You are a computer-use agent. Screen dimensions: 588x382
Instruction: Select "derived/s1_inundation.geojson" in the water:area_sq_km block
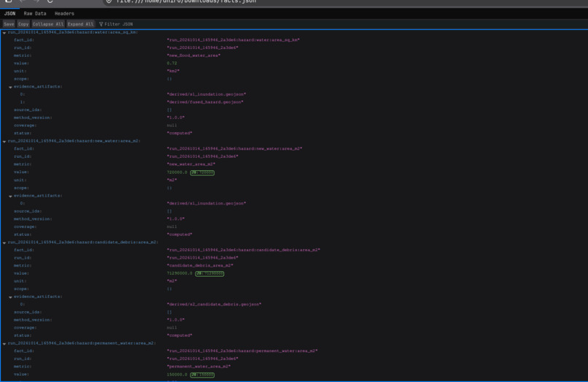(206, 94)
